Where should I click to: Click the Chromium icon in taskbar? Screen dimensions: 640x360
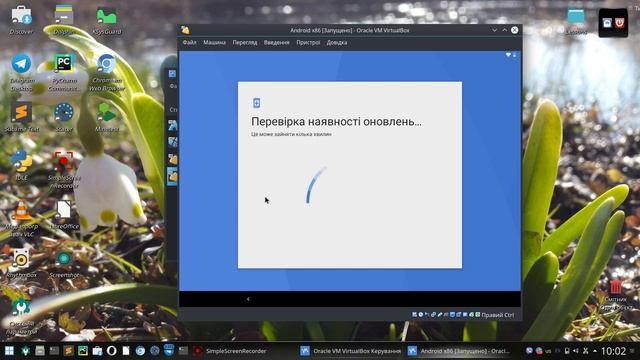140,351
